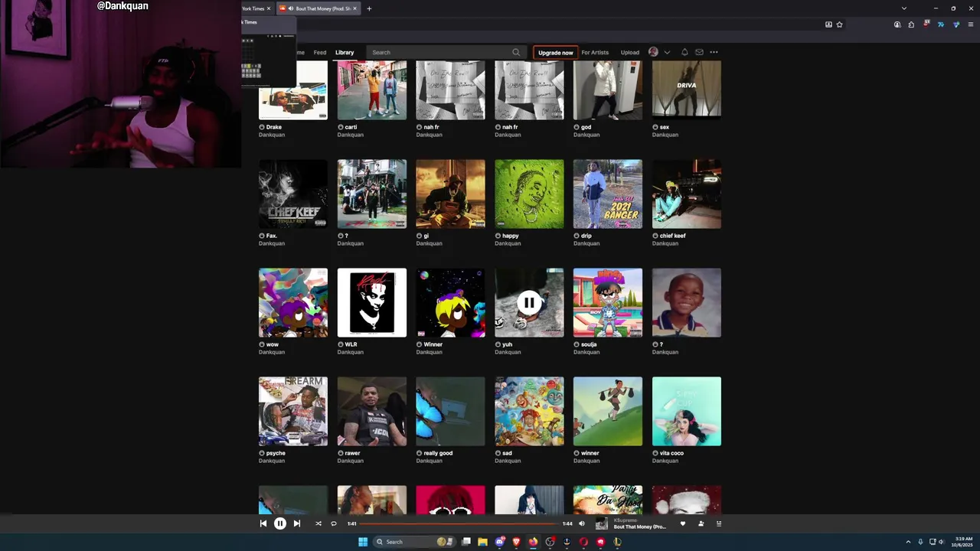Pause via the overlay on yuh playlist cover
980x551 pixels.
pos(529,302)
